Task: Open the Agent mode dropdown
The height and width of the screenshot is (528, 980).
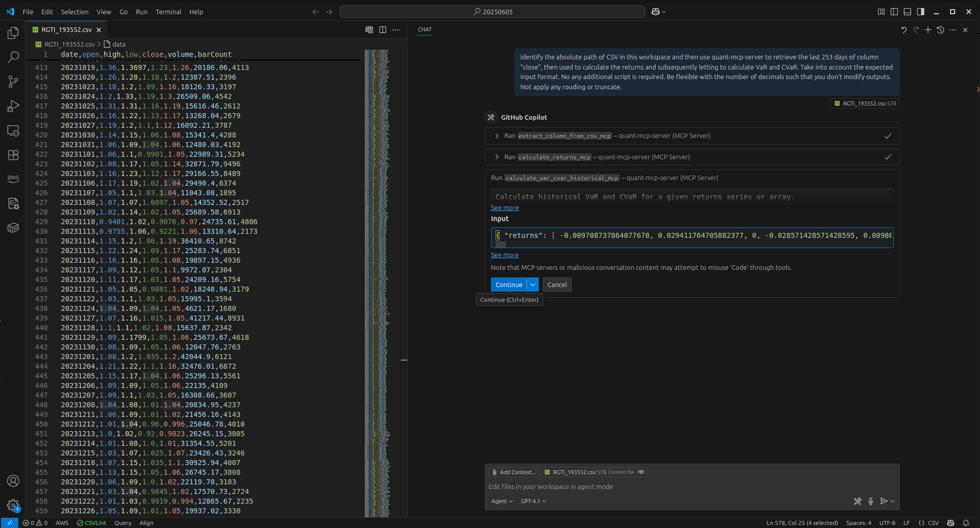Action: [x=502, y=501]
